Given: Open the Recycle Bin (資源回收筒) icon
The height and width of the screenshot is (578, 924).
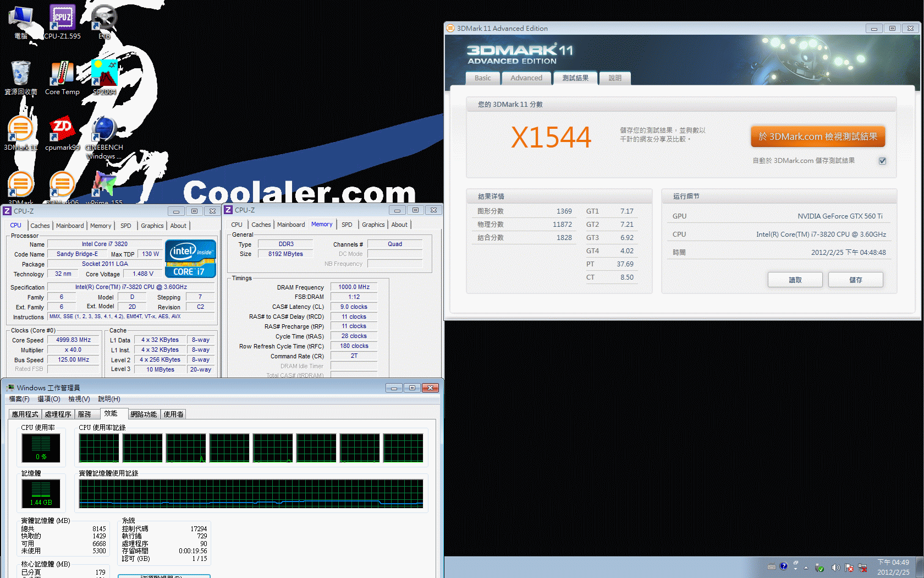Looking at the screenshot, I should 20,78.
